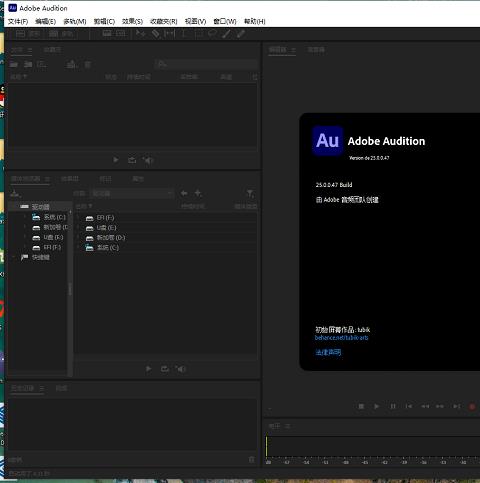Click the red Record button
This screenshot has width=480, height=483.
(x=472, y=406)
